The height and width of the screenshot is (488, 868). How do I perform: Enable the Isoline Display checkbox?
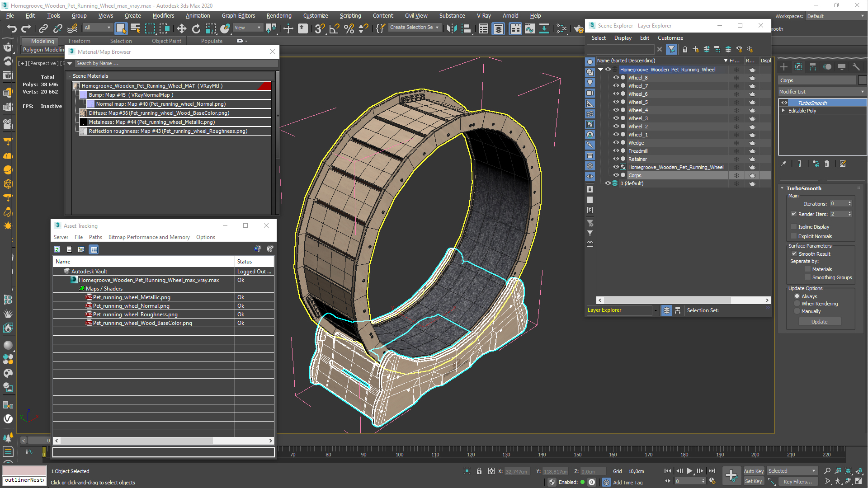[794, 227]
